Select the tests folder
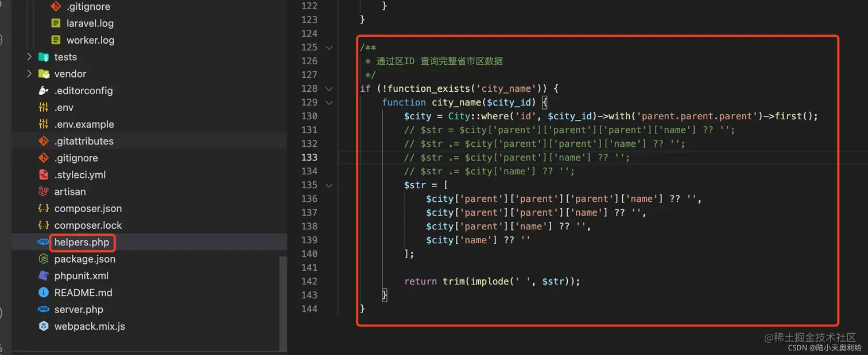This screenshot has width=868, height=355. pos(65,57)
